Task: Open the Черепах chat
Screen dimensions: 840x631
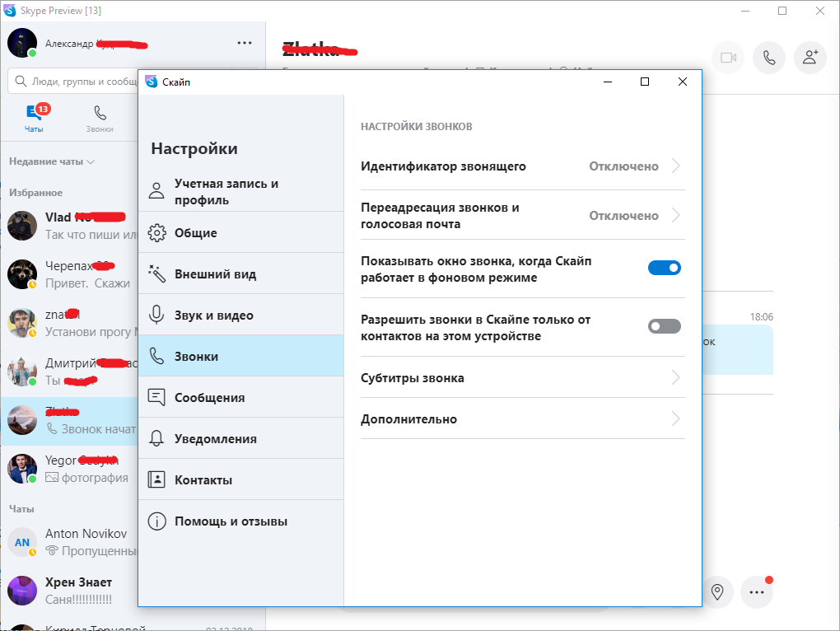Action: 70,274
